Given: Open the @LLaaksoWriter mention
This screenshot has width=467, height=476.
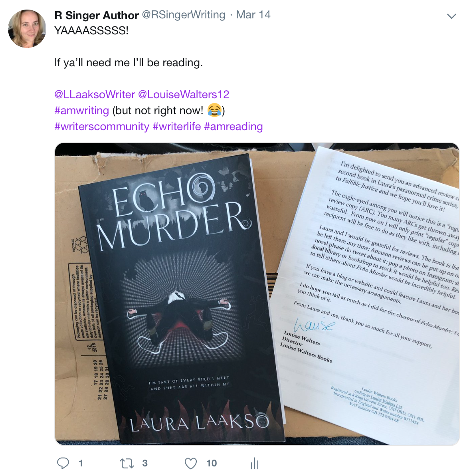Looking at the screenshot, I should click(95, 94).
